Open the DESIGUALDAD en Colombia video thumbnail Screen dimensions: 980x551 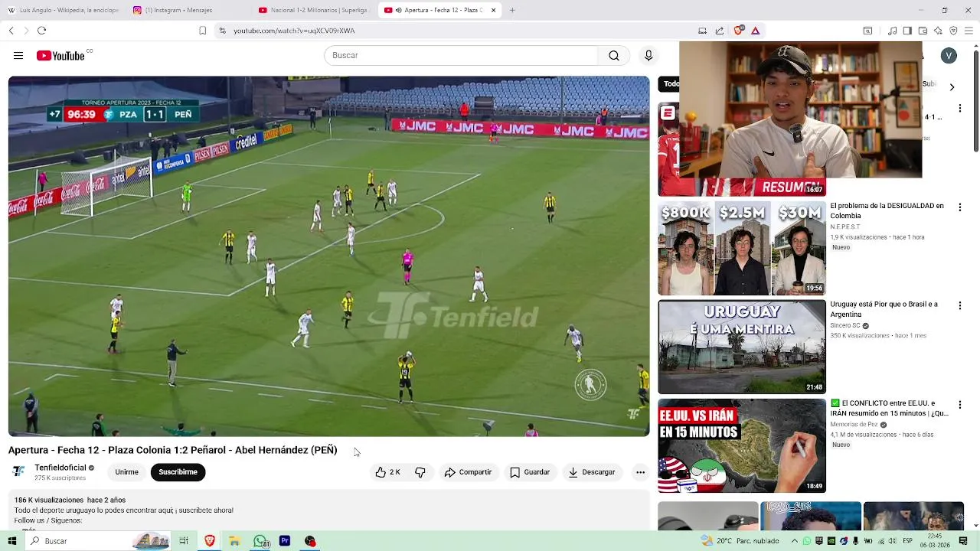pos(742,248)
